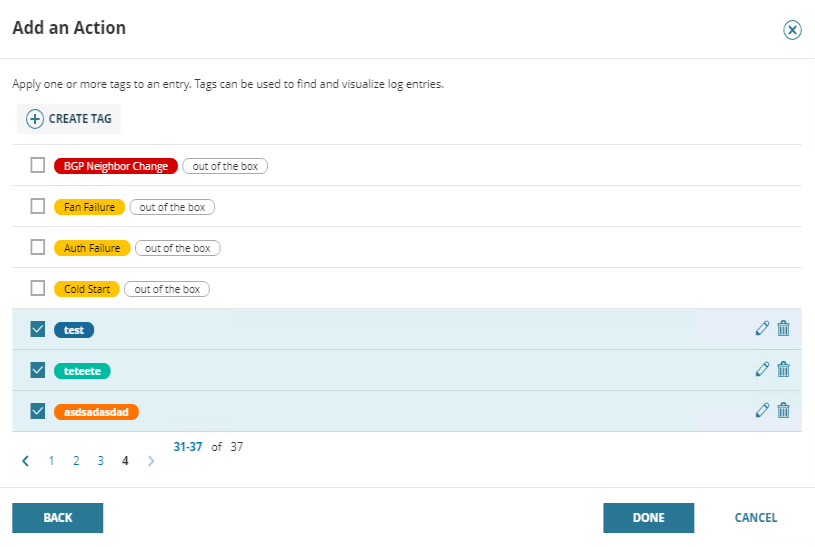Viewport: 815px width, 547px height.
Task: Jump to page 3 of tags
Action: (x=100, y=461)
